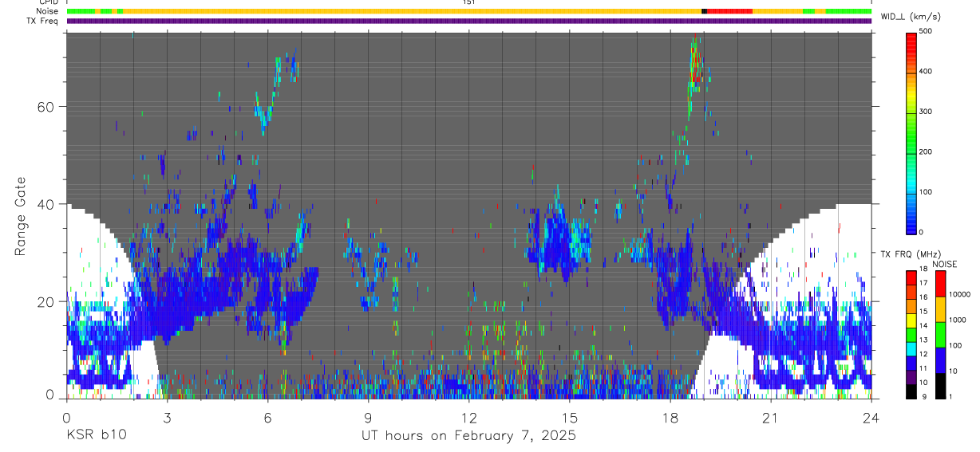Click hour 6 on the UT axis
Image resolution: width=980 pixels, height=452 pixels.
tap(267, 418)
